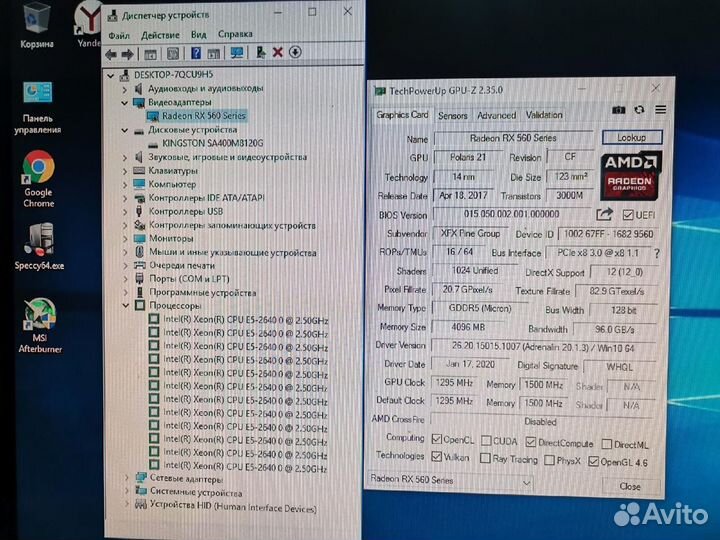
Task: Switch to the Validation tab in GPU-Z
Action: click(544, 115)
